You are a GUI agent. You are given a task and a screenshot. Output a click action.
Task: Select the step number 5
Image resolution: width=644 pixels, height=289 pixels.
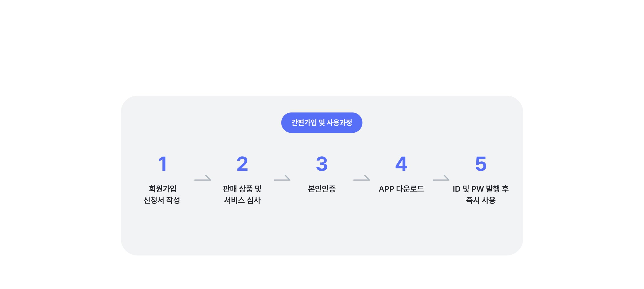481,164
